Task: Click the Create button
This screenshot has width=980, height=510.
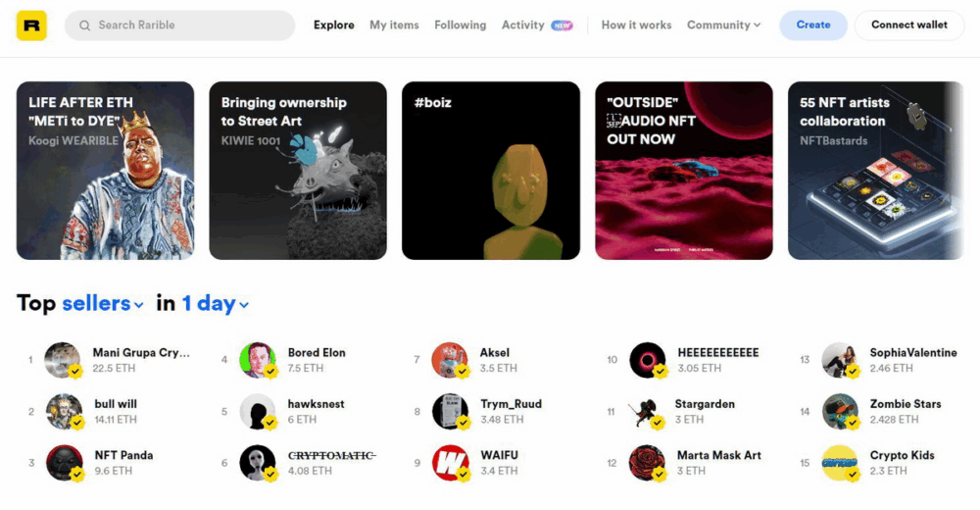Action: (813, 25)
